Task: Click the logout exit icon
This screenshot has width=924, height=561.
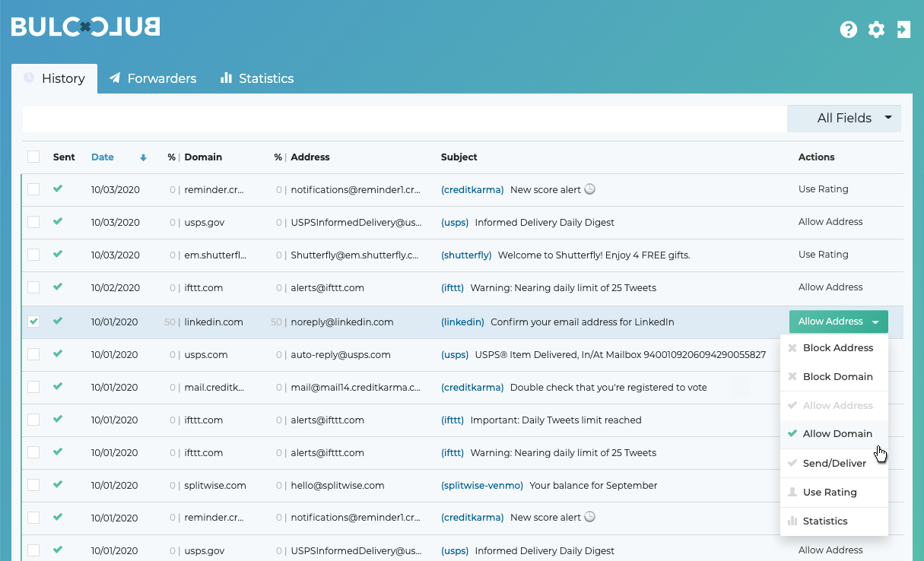Action: coord(903,30)
